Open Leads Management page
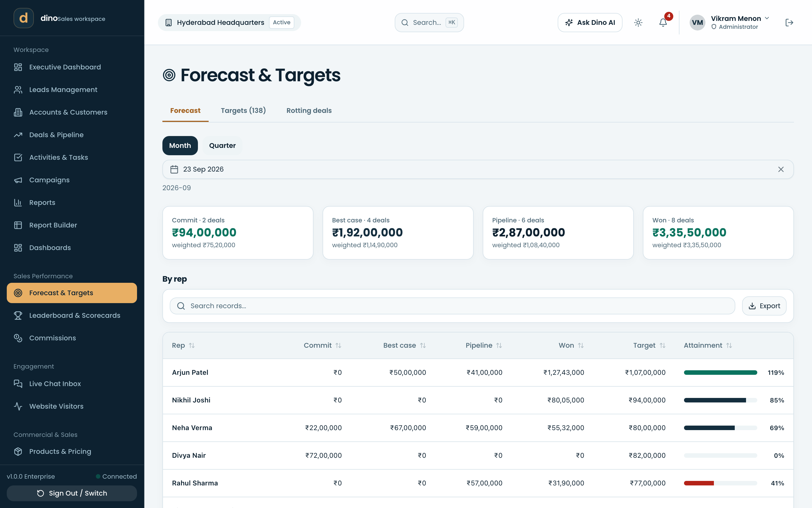This screenshot has width=812, height=508. (72, 90)
